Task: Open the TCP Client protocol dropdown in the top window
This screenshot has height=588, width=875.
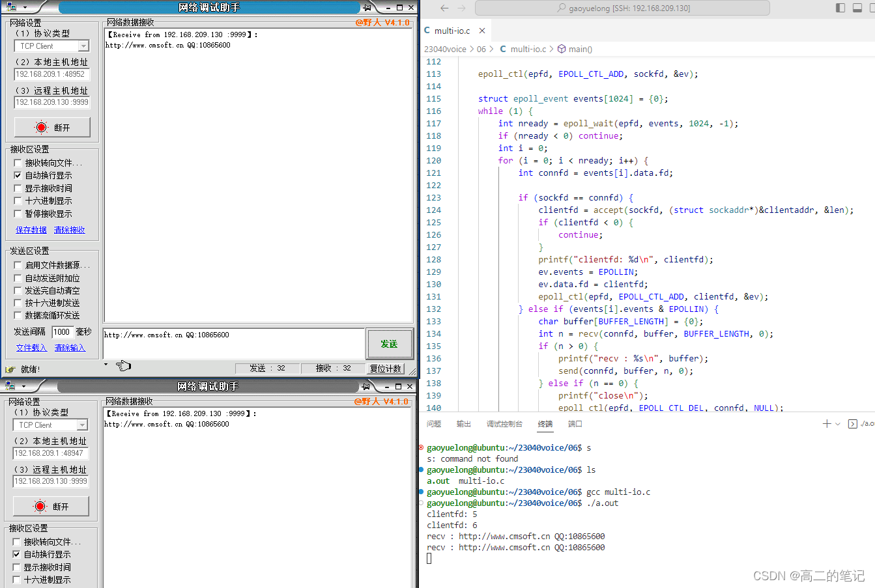Action: pyautogui.click(x=83, y=46)
